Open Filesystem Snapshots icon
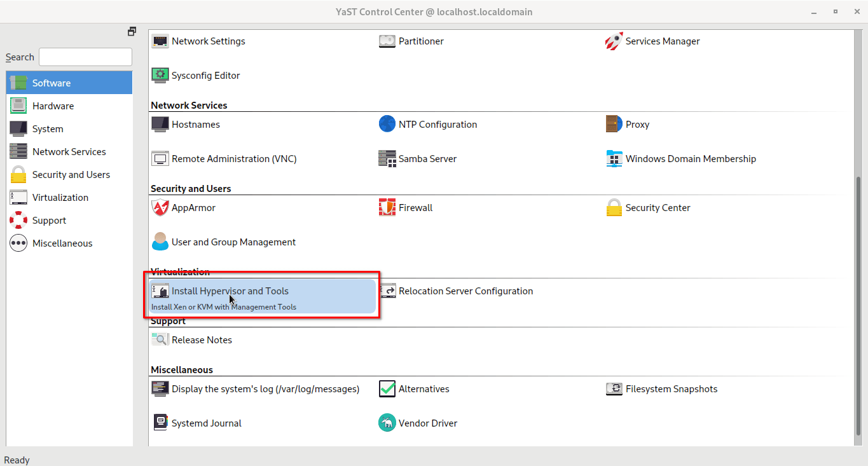868x466 pixels. (614, 389)
